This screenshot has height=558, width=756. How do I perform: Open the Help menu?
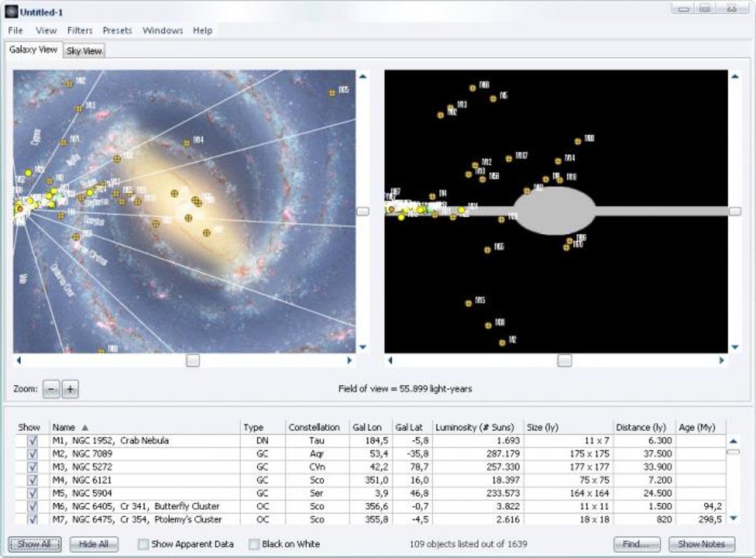pyautogui.click(x=202, y=30)
